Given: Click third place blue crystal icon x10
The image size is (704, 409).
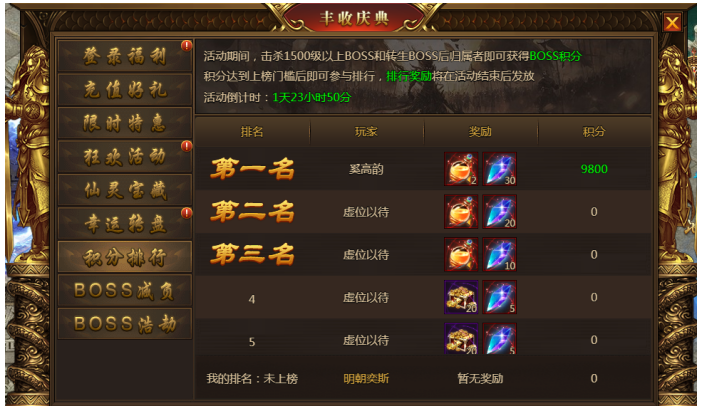Looking at the screenshot, I should tap(499, 255).
